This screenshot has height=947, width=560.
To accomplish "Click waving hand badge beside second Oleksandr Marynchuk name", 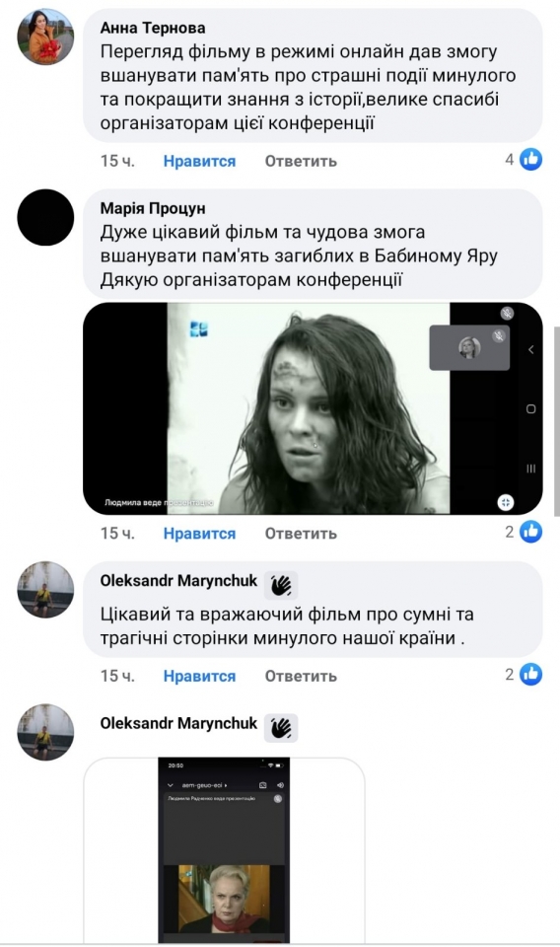I will [281, 727].
